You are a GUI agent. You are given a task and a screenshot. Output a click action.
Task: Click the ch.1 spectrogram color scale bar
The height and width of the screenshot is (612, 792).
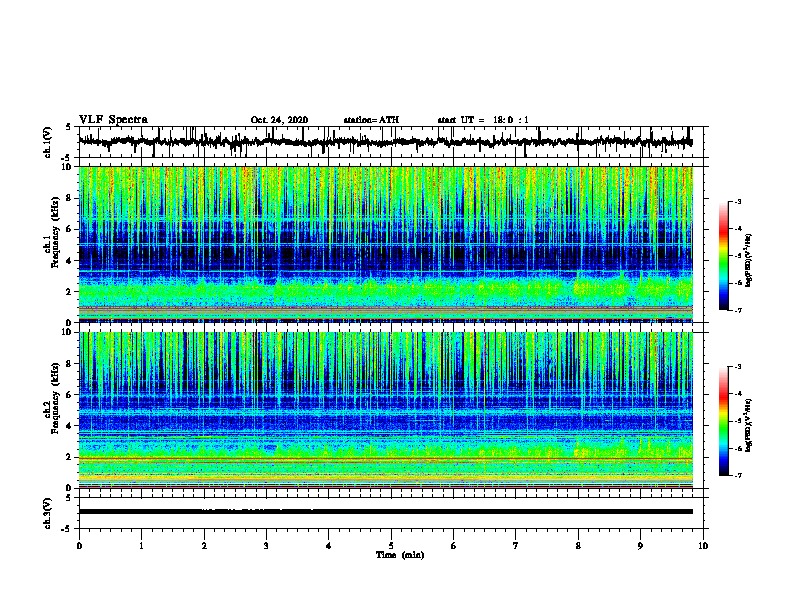pyautogui.click(x=723, y=256)
